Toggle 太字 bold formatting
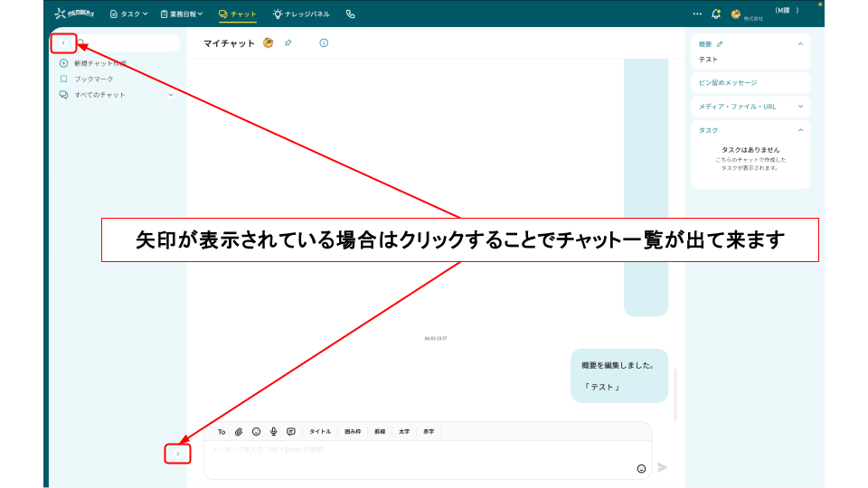The width and height of the screenshot is (868, 488). [x=404, y=432]
